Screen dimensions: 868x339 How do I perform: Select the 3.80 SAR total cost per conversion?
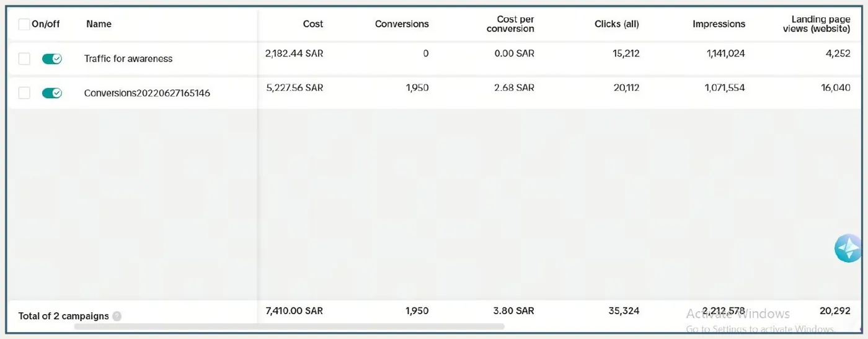(x=515, y=310)
